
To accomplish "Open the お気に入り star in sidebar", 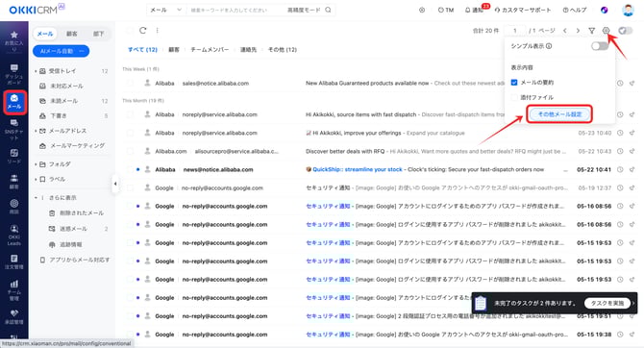I will click(x=14, y=35).
